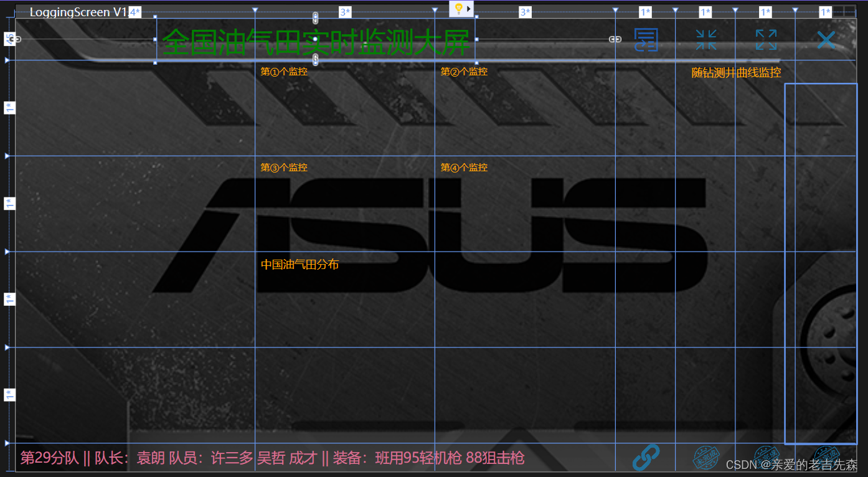Expand the arrow next to the lightbulb

469,9
